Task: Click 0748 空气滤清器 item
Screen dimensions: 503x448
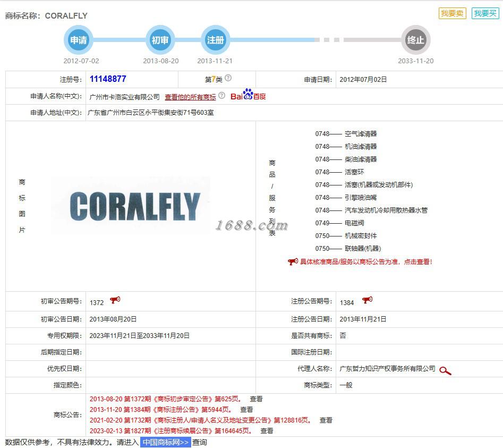Action: (346, 133)
